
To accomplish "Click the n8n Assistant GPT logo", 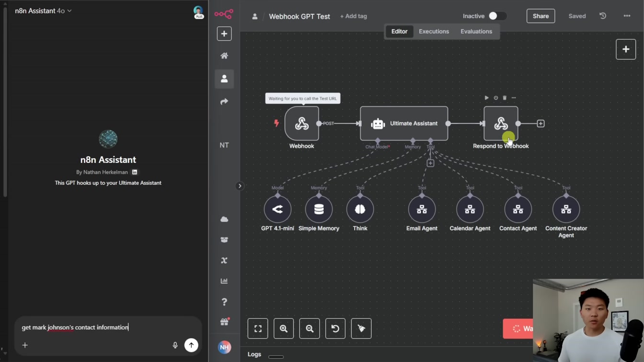I will pos(108,139).
